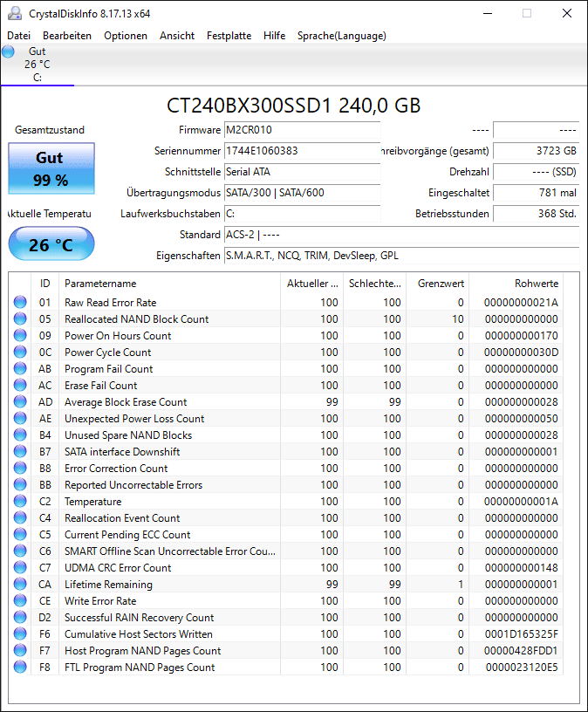This screenshot has height=712, width=588.
Task: Click the Firmware field M2CR010
Action: 302,130
